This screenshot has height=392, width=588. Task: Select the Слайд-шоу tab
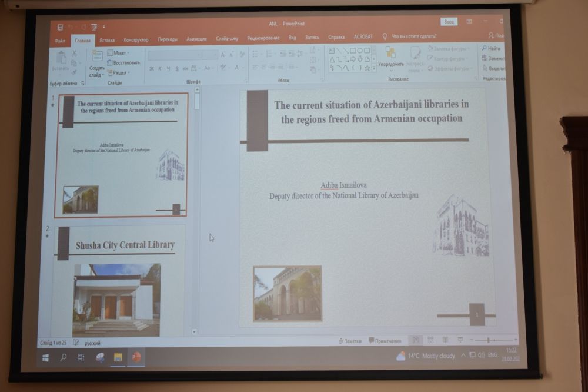pyautogui.click(x=227, y=39)
